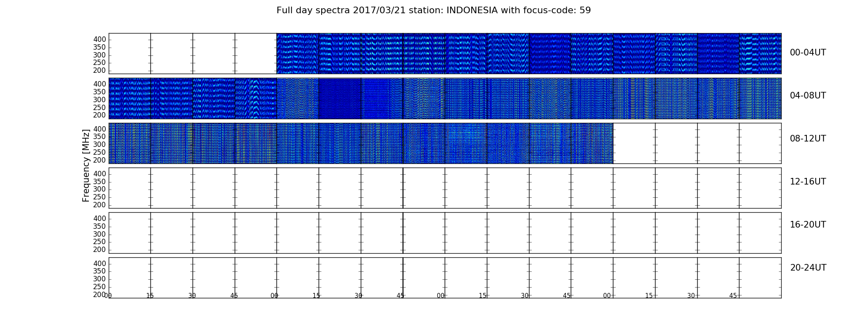This screenshot has width=868, height=331.
Task: Select the 16-20UT row label
Action: pos(808,225)
